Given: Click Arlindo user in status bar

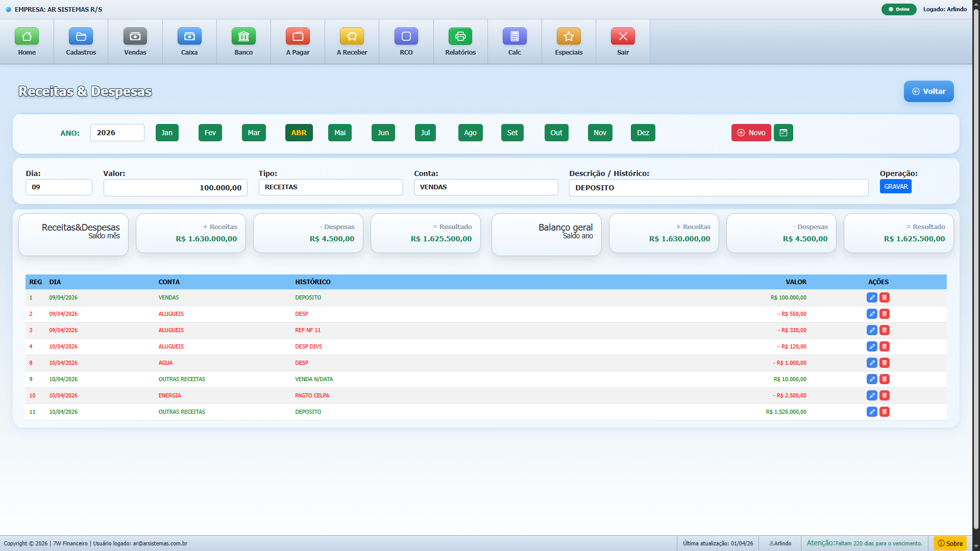Looking at the screenshot, I should [x=780, y=543].
